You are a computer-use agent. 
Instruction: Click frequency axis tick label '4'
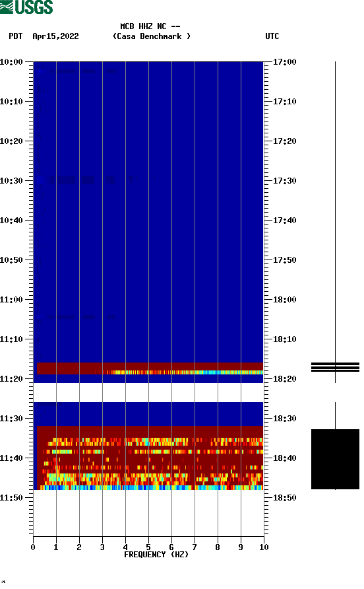(x=125, y=547)
